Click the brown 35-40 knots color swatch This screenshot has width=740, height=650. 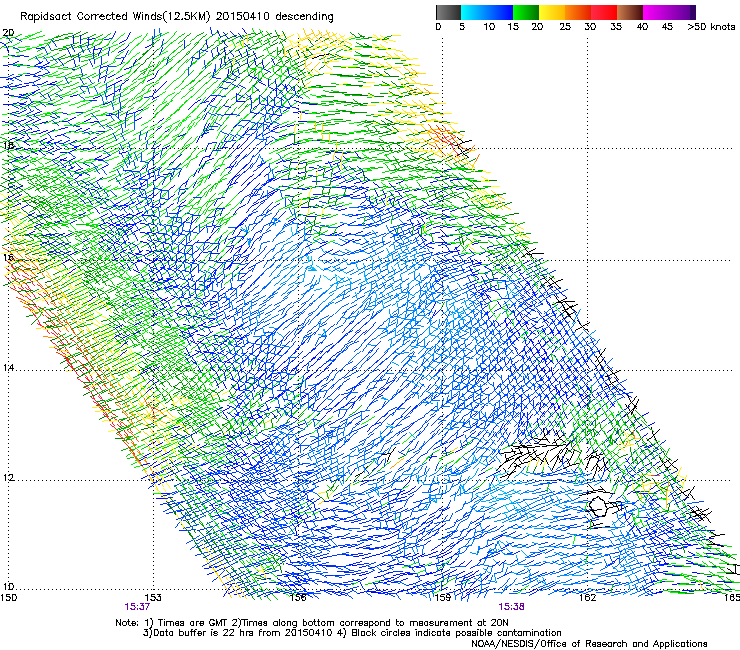click(x=630, y=12)
